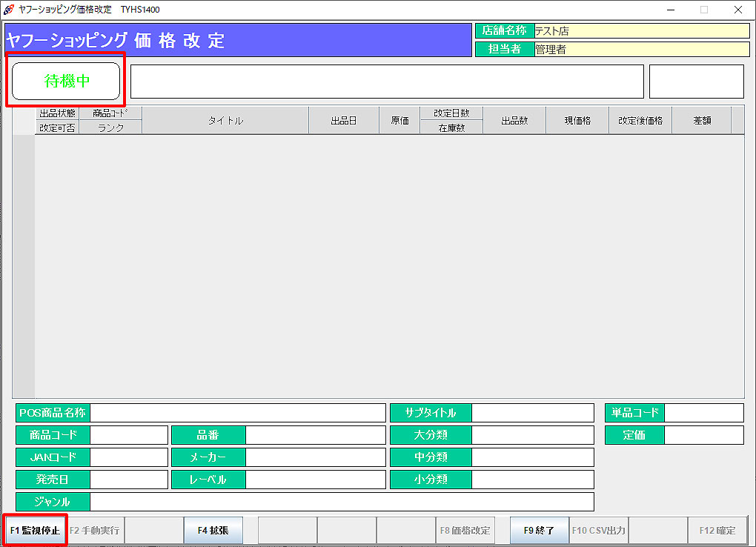Click the F8 価格改定 button

pos(465,531)
